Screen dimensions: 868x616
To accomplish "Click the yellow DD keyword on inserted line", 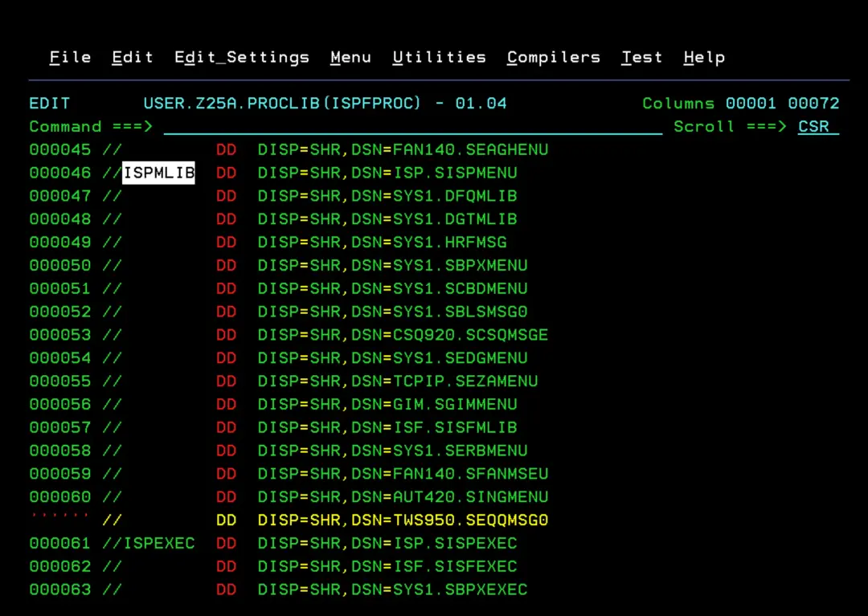I will (x=227, y=520).
